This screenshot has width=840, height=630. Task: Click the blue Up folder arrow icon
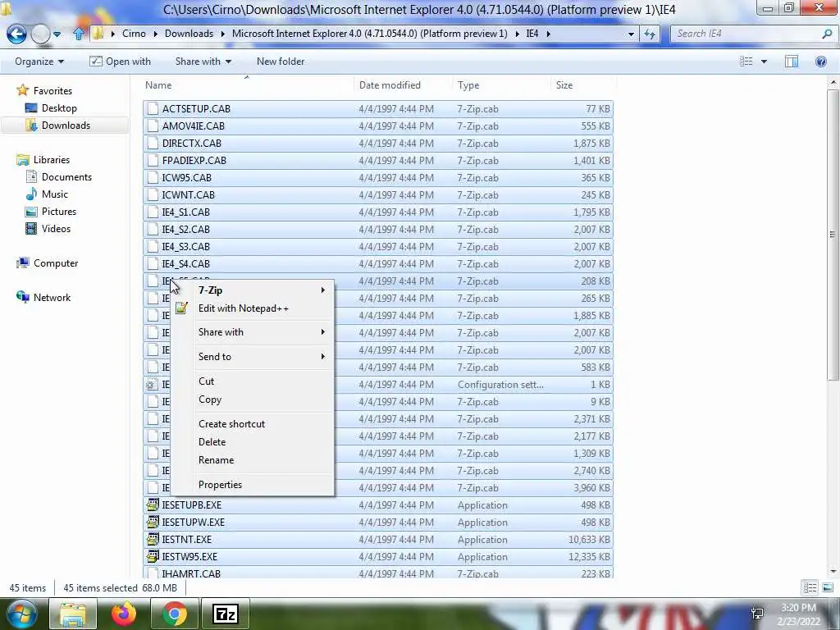coord(79,34)
